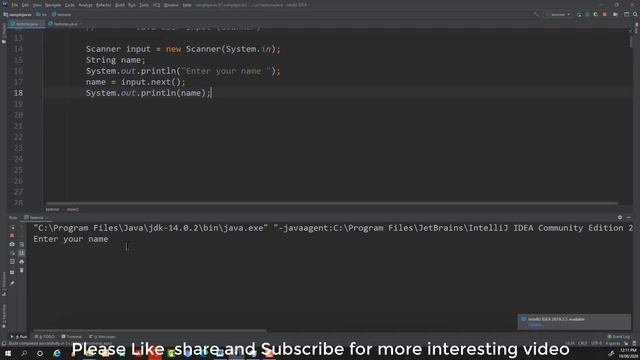Open the Edit menu
This screenshot has height=360, width=640.
(25, 5)
